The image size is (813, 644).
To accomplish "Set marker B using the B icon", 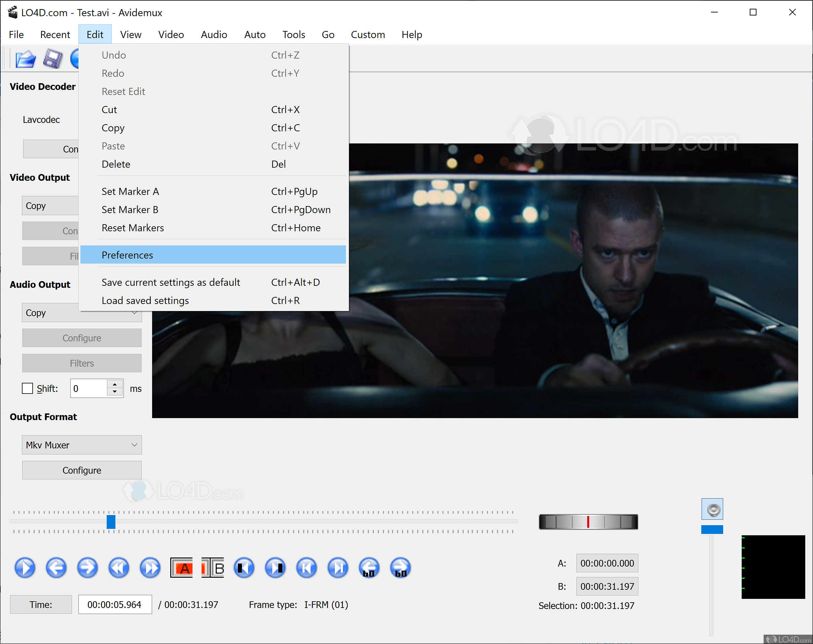I will (213, 568).
